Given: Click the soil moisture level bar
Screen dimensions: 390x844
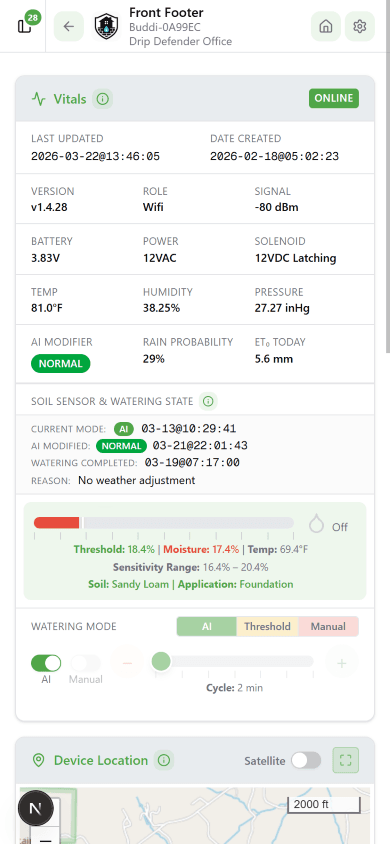Looking at the screenshot, I should tap(164, 523).
